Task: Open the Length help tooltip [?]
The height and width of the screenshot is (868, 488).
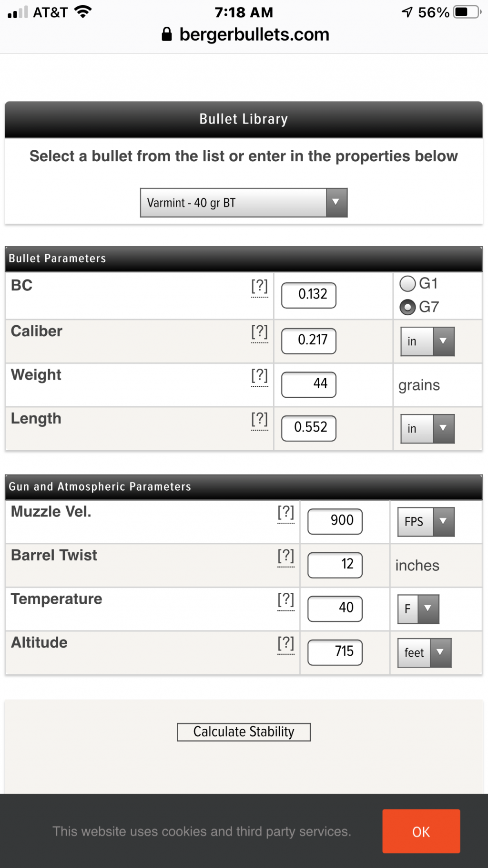Action: click(x=260, y=420)
